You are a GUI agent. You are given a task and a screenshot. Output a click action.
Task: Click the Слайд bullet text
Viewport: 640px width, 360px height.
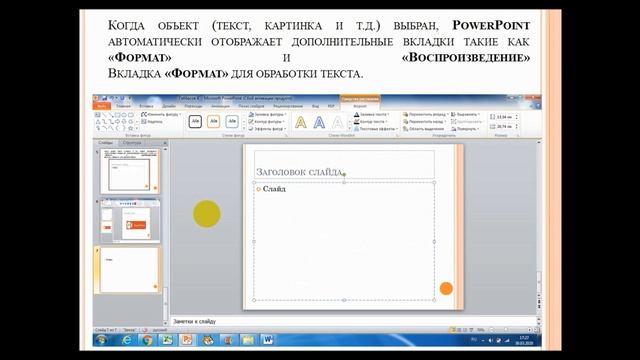point(274,189)
